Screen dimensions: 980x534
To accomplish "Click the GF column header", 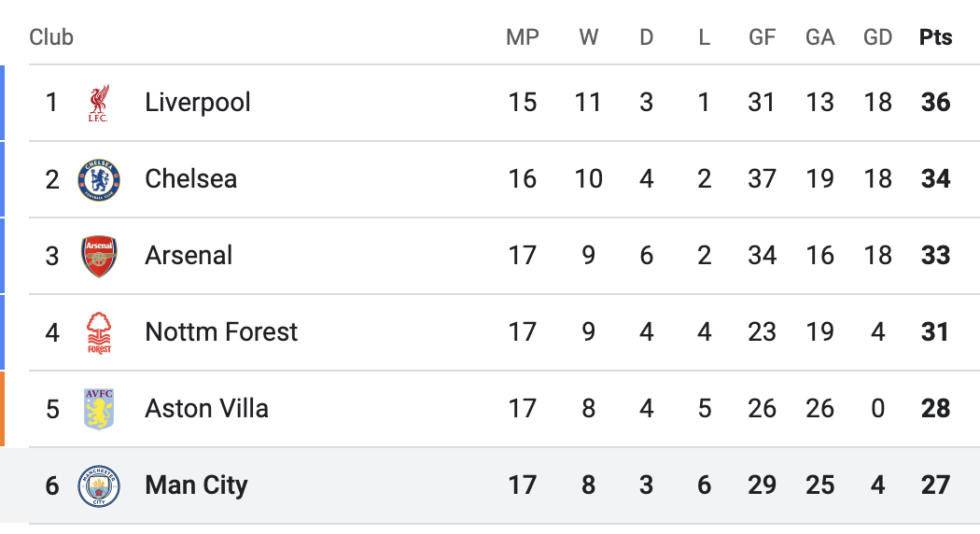I will pos(762,37).
